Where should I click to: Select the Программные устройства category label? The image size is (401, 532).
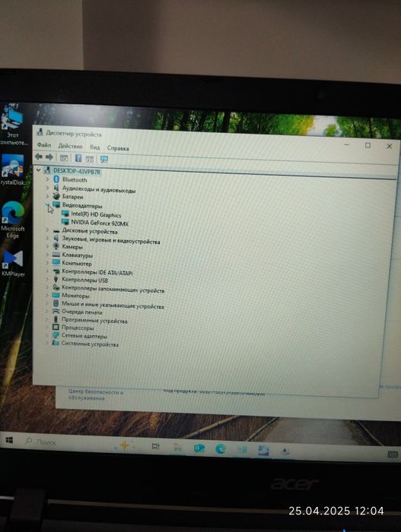click(94, 320)
